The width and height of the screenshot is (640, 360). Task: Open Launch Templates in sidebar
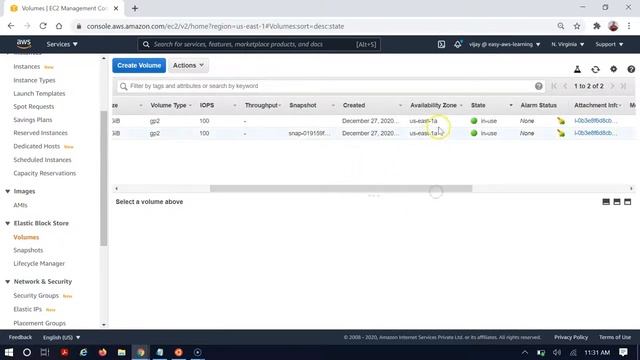[39, 93]
